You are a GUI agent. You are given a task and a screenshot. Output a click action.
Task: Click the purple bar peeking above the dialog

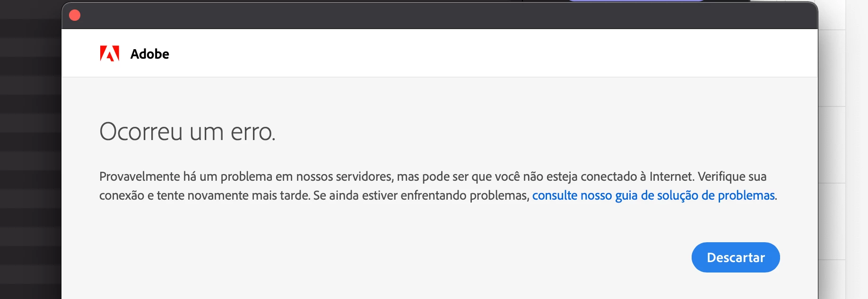636,1
